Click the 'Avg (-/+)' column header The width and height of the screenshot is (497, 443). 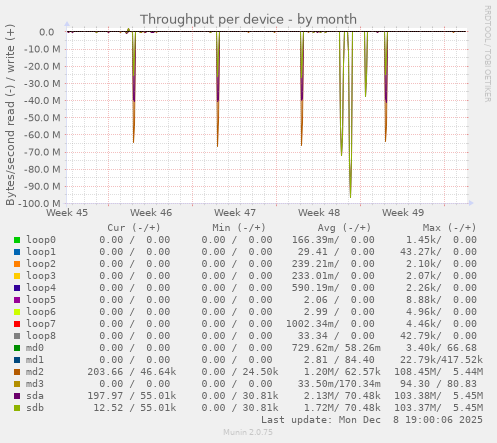(344, 228)
